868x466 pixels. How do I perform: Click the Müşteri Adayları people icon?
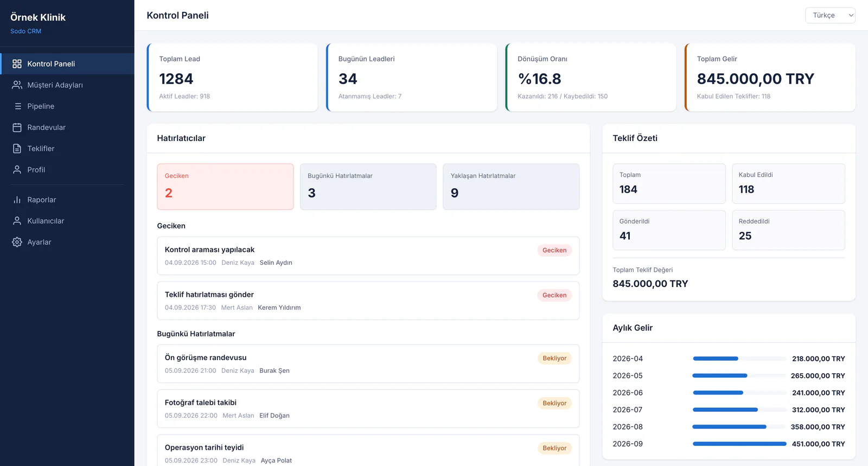point(17,85)
